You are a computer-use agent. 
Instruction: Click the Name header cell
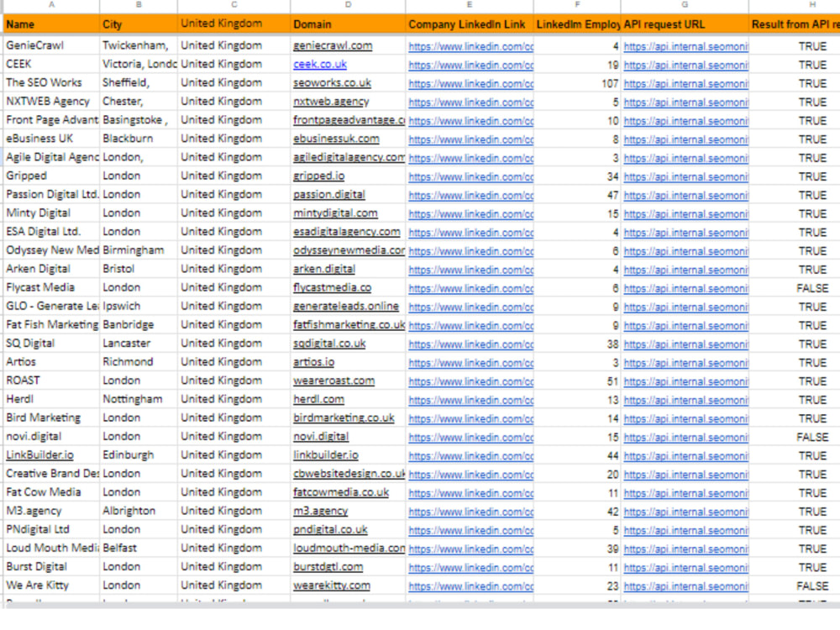51,24
